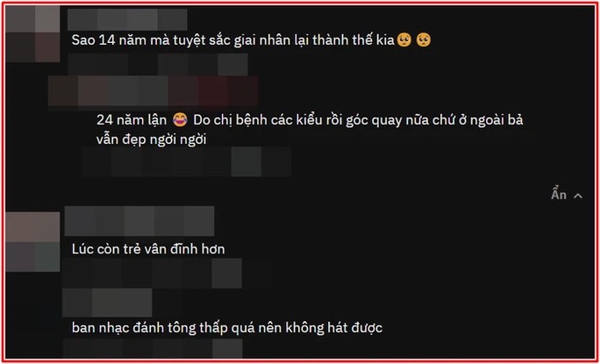Viewport: 600px width, 364px height.
Task: Click the blurred action row under 'Sao 14 năm' comment
Action: [158, 64]
